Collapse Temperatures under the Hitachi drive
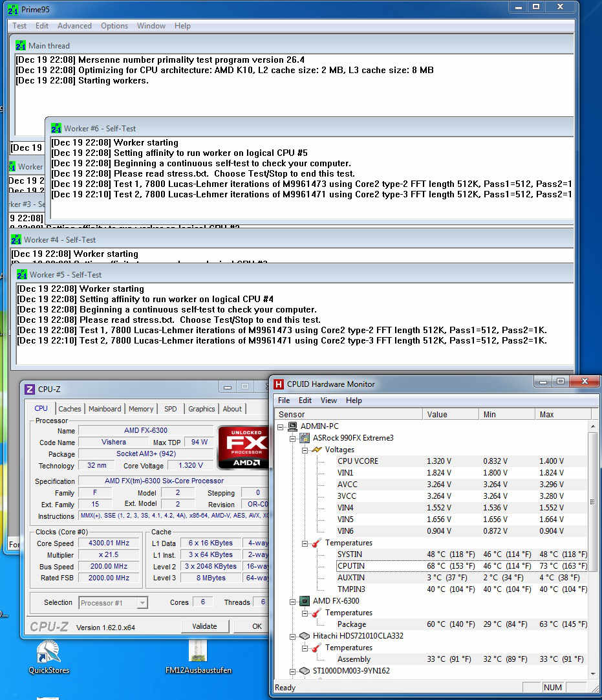The height and width of the screenshot is (700, 602). tap(305, 648)
